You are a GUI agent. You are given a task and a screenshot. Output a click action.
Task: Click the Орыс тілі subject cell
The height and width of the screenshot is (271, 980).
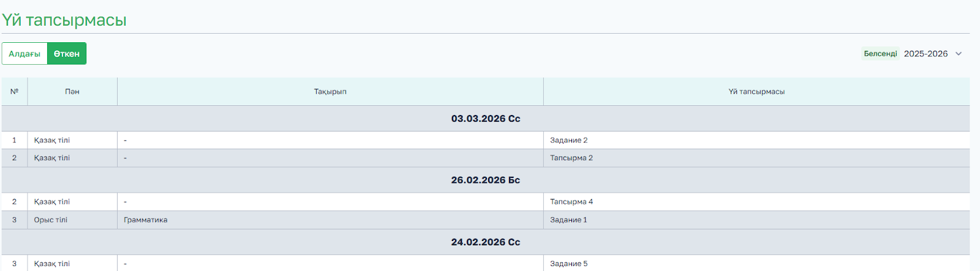coord(51,220)
